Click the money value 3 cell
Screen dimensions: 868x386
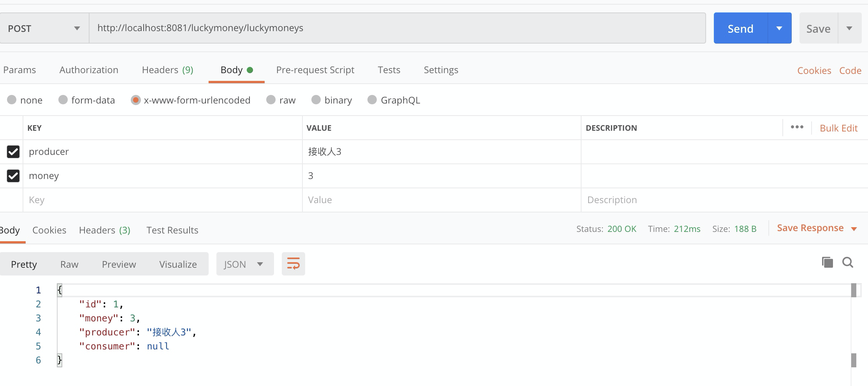[x=441, y=175]
